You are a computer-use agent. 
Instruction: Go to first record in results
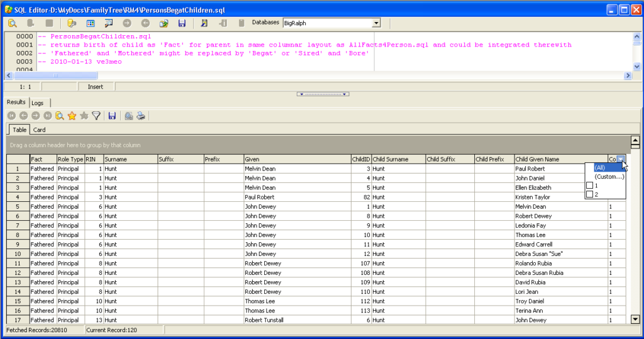(x=11, y=116)
